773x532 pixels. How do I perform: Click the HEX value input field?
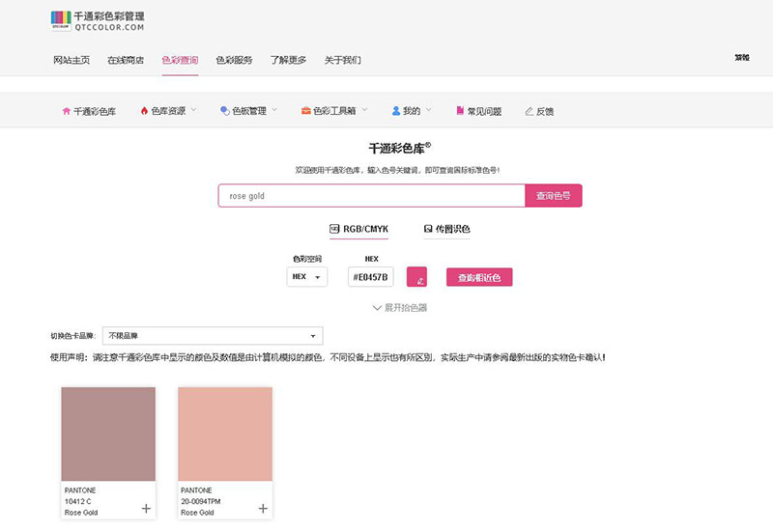371,277
